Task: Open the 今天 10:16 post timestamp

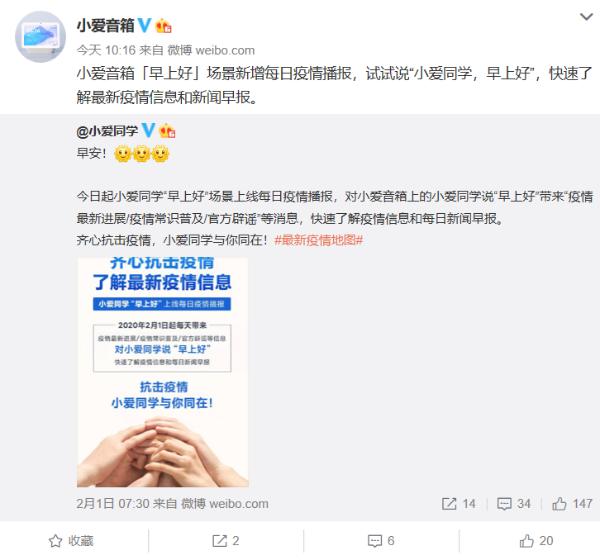Action: click(106, 50)
